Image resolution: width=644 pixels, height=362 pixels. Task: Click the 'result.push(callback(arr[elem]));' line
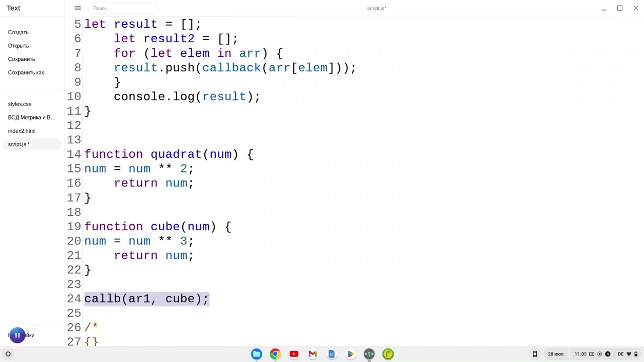point(234,68)
